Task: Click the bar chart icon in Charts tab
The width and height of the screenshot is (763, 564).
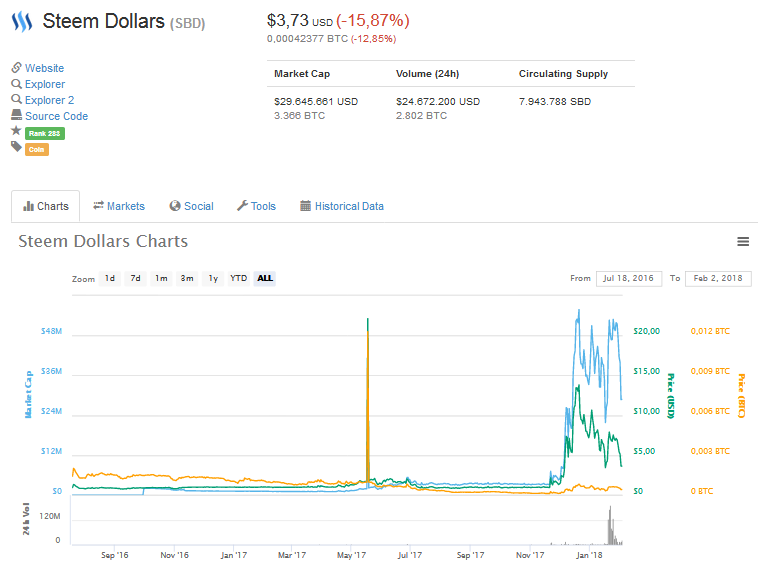Action: coord(28,206)
